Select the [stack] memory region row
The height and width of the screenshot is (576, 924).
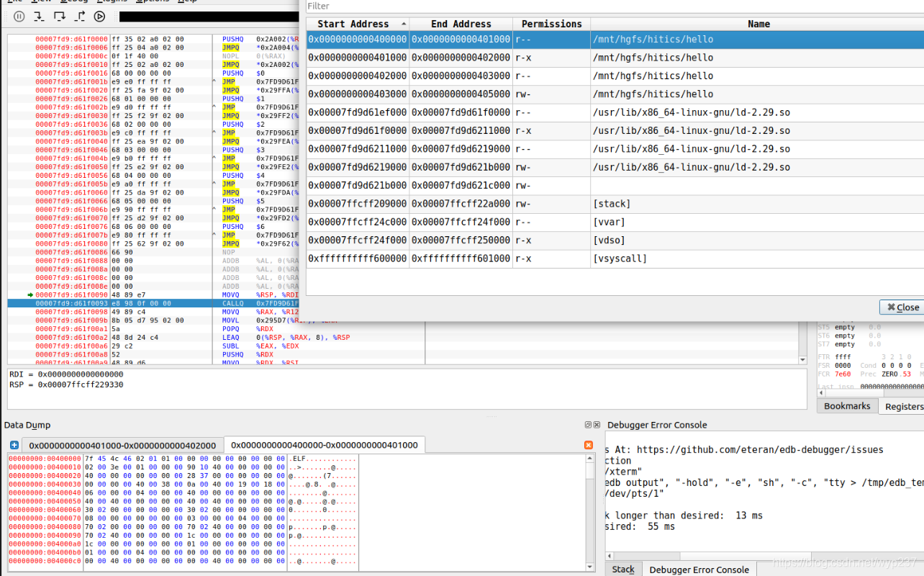615,204
